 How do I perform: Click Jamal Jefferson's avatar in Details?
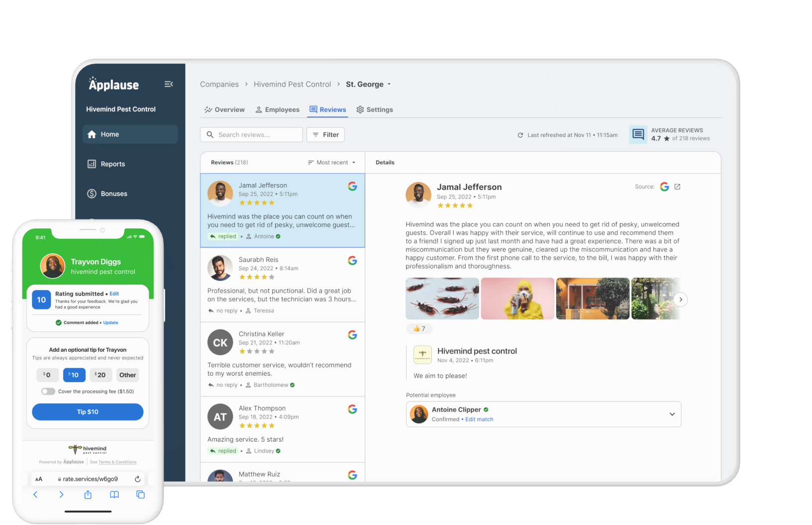click(418, 194)
